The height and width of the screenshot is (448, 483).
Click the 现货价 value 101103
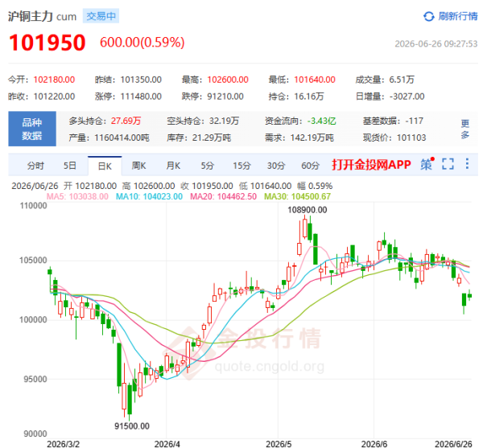pyautogui.click(x=411, y=138)
